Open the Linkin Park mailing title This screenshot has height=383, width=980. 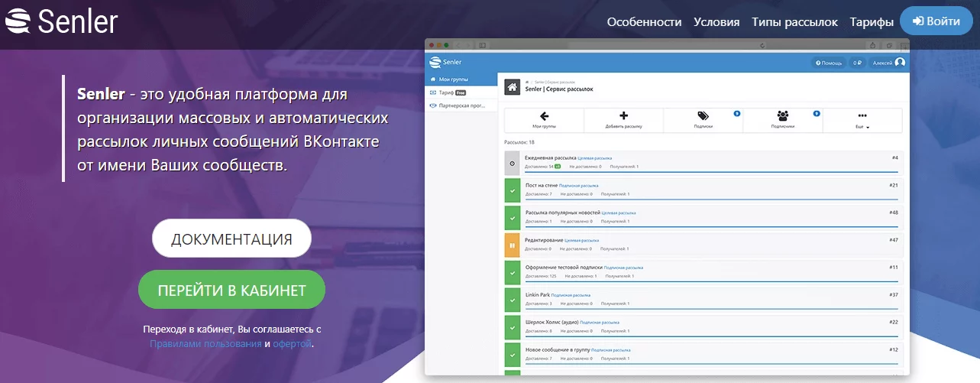coord(538,294)
